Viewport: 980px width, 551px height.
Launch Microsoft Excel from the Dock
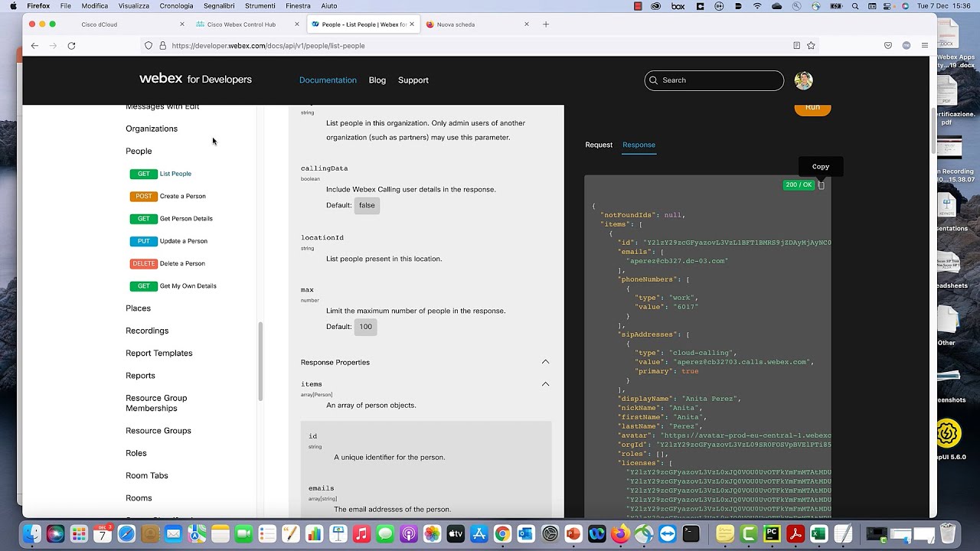(818, 533)
